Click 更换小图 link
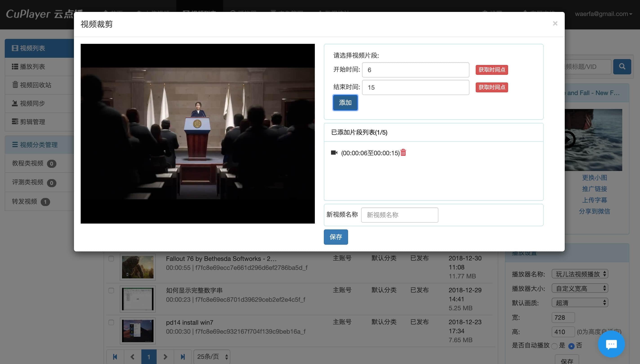The width and height of the screenshot is (640, 364). [595, 178]
